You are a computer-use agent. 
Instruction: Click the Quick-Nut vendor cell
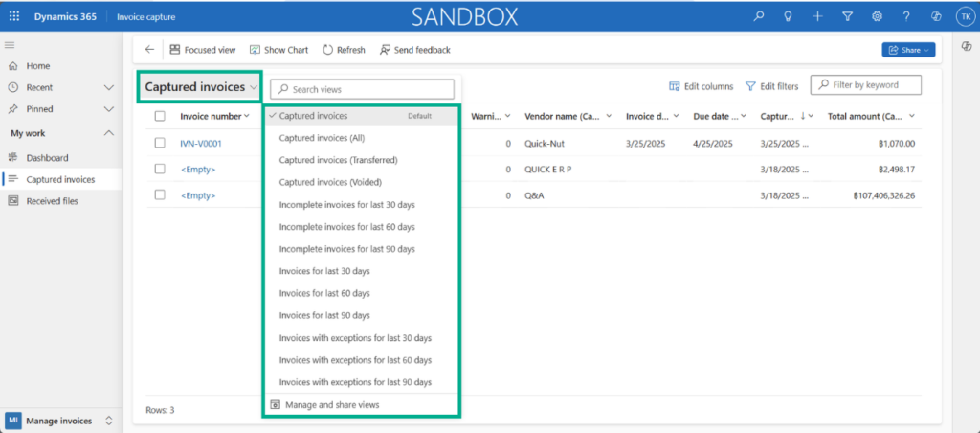click(x=545, y=144)
